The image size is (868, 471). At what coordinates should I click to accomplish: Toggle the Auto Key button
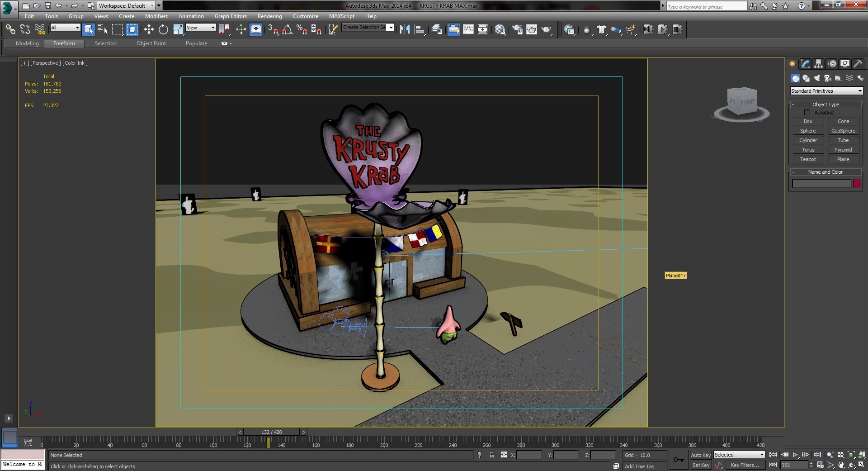coord(701,455)
